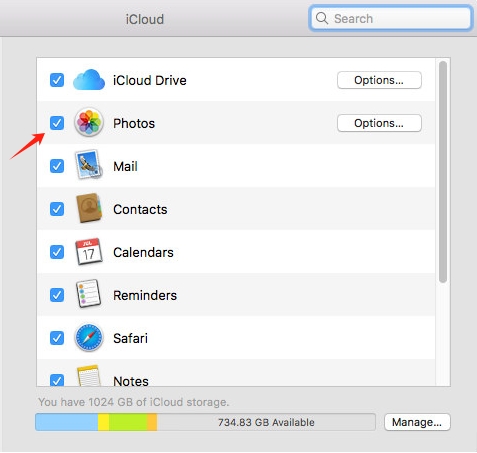The height and width of the screenshot is (453, 477).
Task: Disable the Reminders checkbox
Action: (57, 295)
